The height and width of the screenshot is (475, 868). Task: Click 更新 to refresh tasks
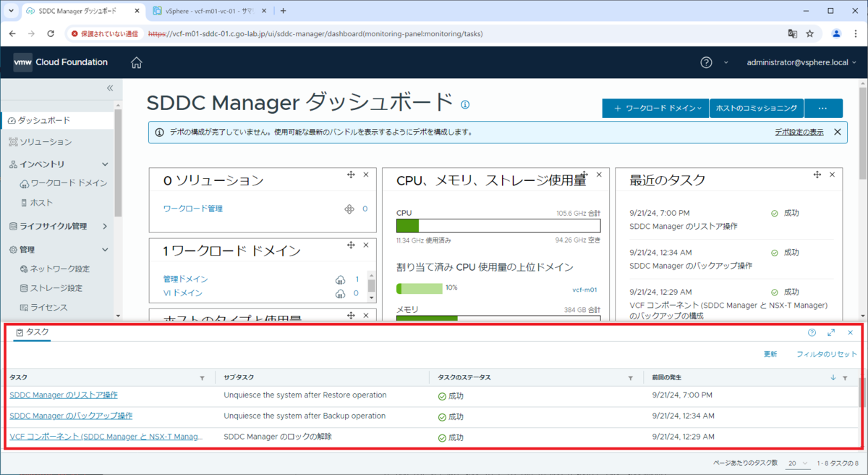(770, 354)
